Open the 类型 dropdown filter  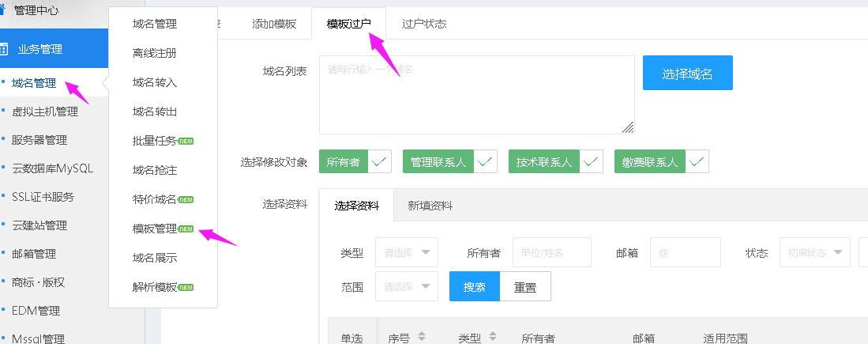407,253
